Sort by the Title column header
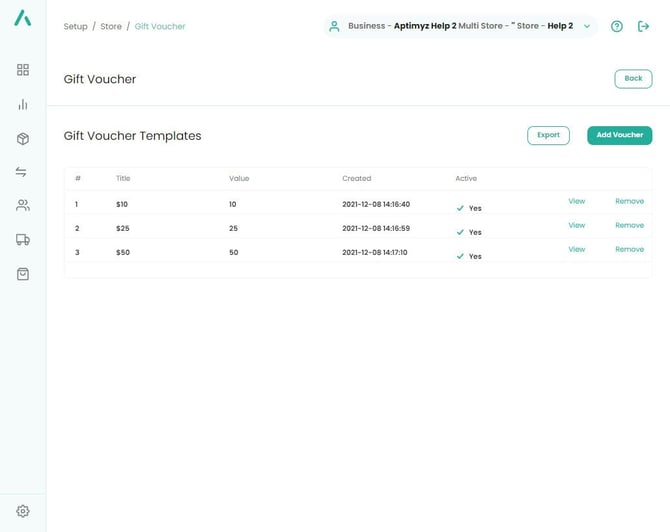 [x=123, y=178]
